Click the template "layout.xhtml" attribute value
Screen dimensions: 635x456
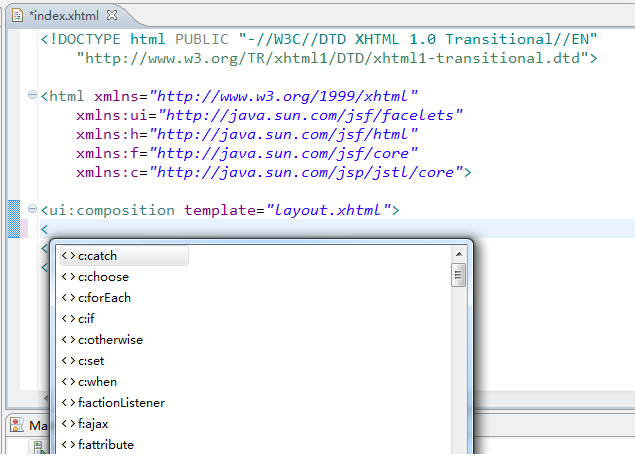point(328,211)
